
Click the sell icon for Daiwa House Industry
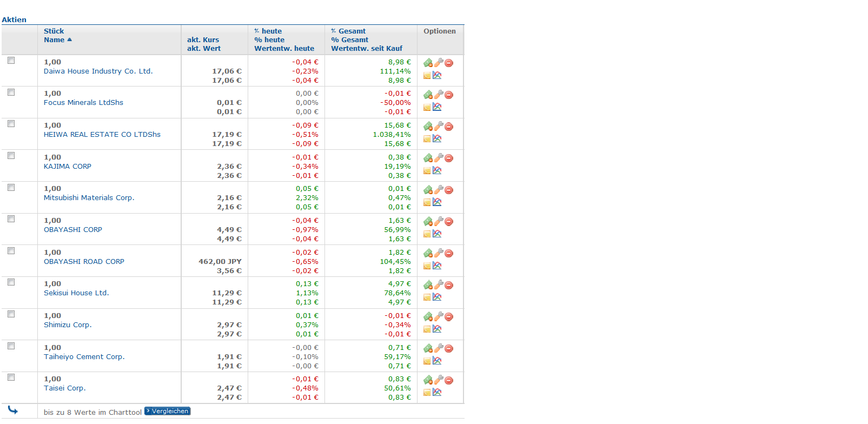click(x=428, y=63)
